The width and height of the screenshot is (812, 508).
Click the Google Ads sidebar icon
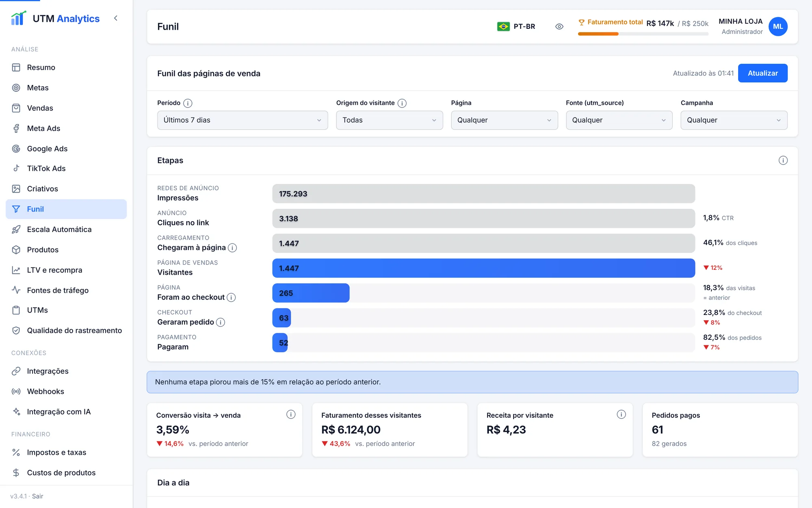(x=16, y=149)
